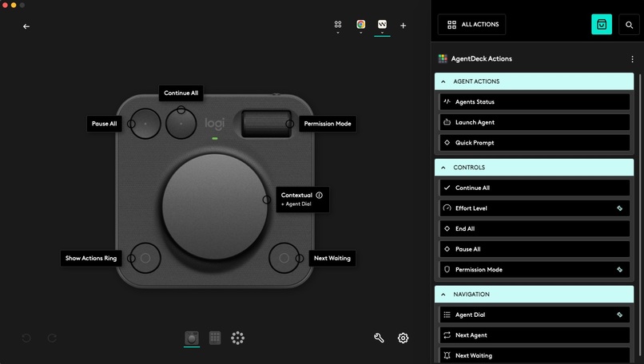Switch to the keypad grid view

tap(215, 338)
